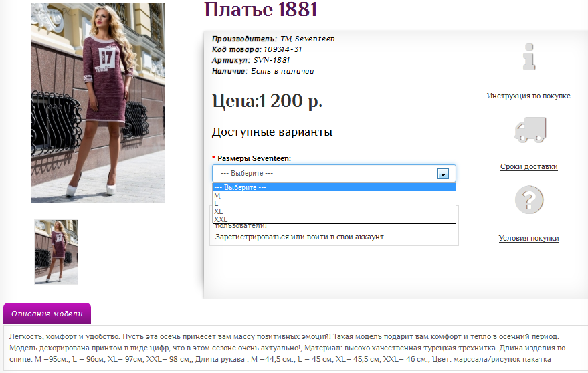Viewport: 588px width, 373px height.
Task: Click the small dress thumbnail below the photo
Action: (56, 252)
